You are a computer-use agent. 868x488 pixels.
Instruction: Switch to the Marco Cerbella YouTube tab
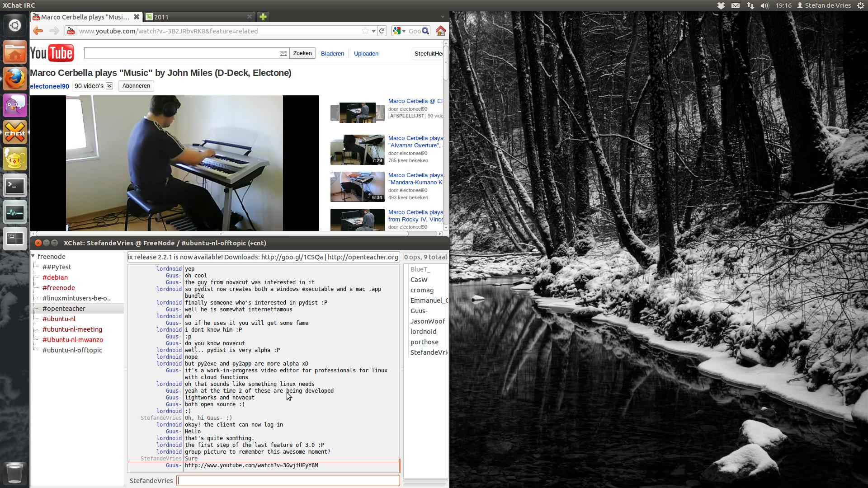(86, 17)
